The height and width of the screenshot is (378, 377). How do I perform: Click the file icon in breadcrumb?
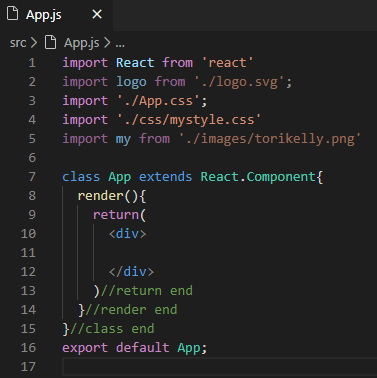coord(51,43)
